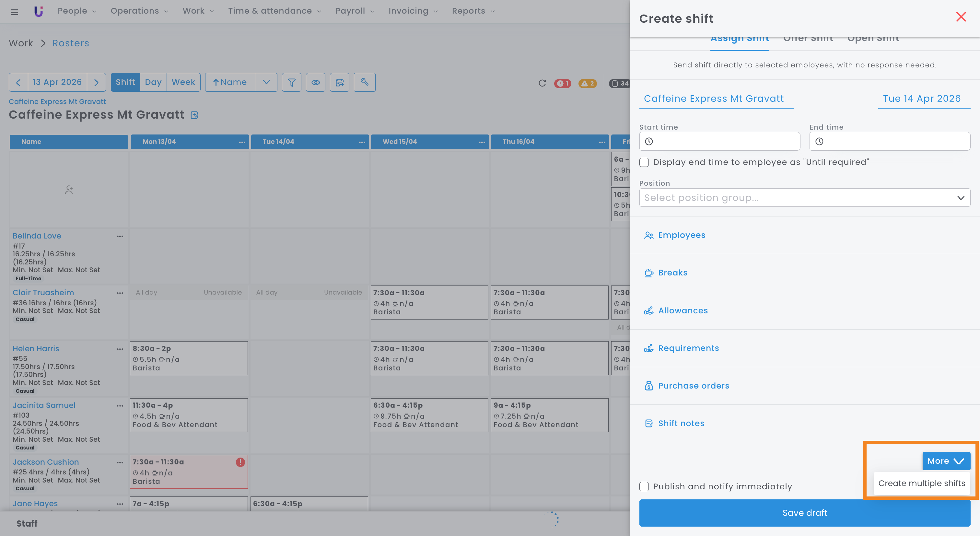
Task: Open the hamburger navigation menu
Action: [15, 12]
